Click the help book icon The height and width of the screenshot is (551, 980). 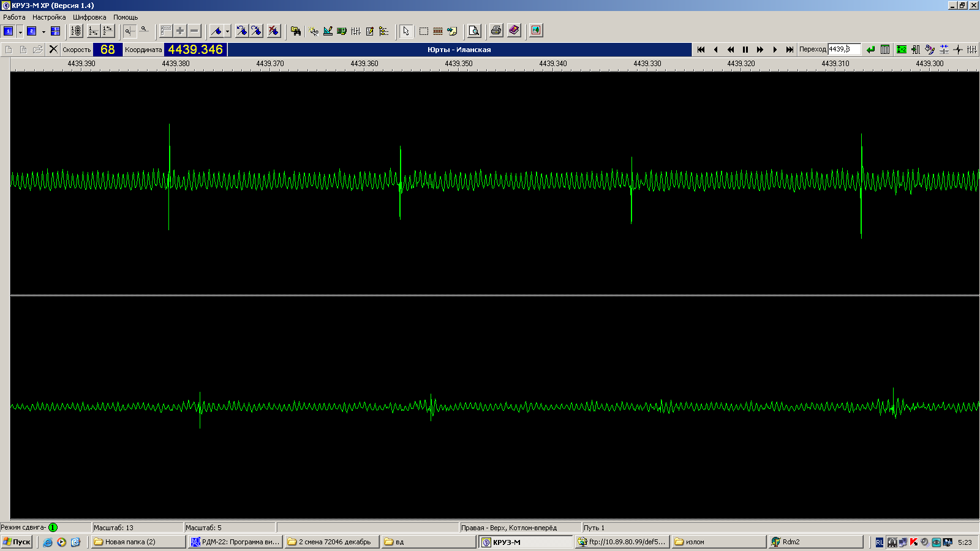point(514,31)
